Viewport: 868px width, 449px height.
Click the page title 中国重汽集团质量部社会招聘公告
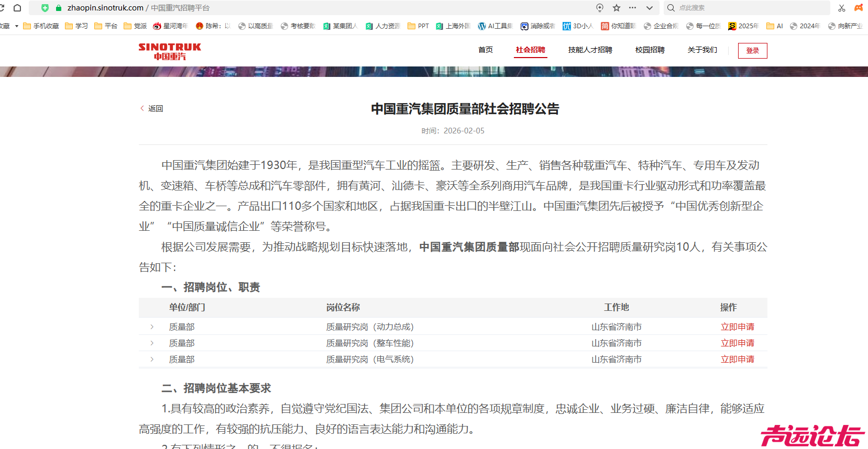[465, 109]
